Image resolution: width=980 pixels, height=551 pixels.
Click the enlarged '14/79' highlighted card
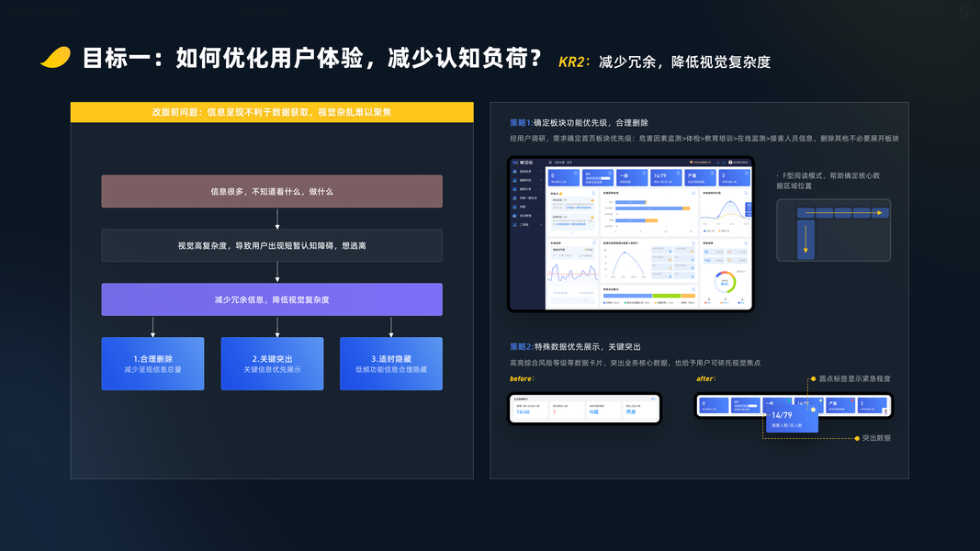792,419
